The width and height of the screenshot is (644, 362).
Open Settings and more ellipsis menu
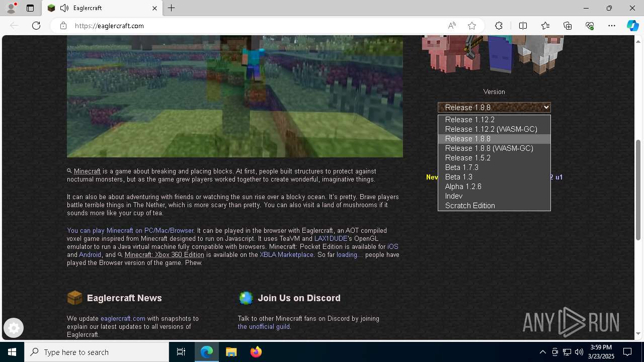click(612, 26)
